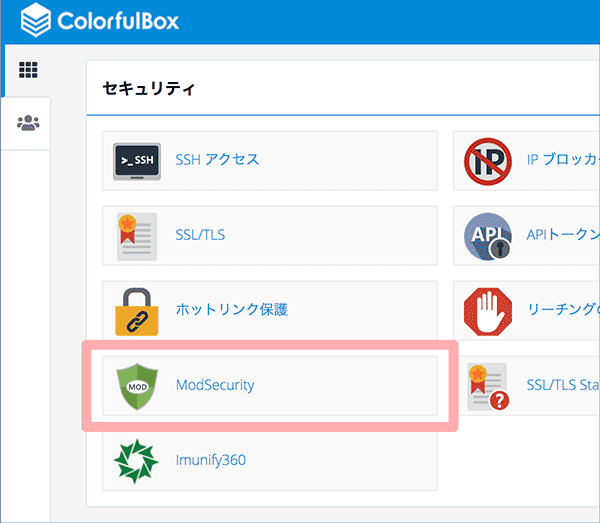600x523 pixels.
Task: Open the grid tools view in sidebar
Action: pos(29,70)
